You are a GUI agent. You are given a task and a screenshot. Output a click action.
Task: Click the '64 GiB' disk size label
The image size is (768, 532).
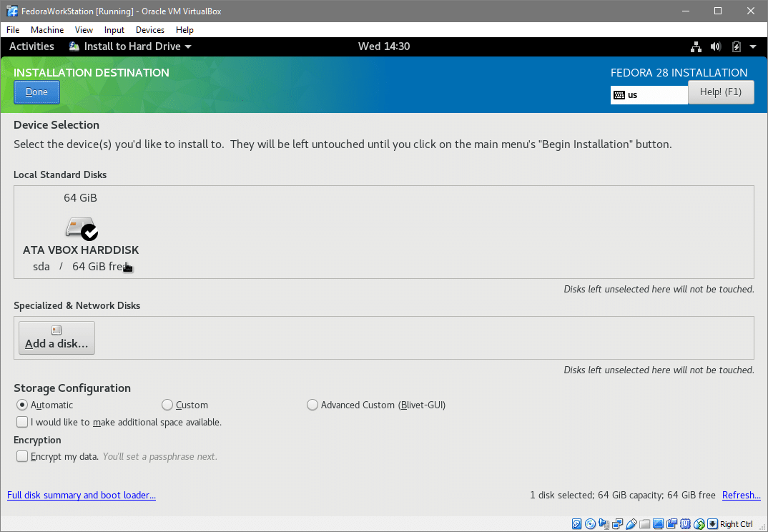point(80,198)
